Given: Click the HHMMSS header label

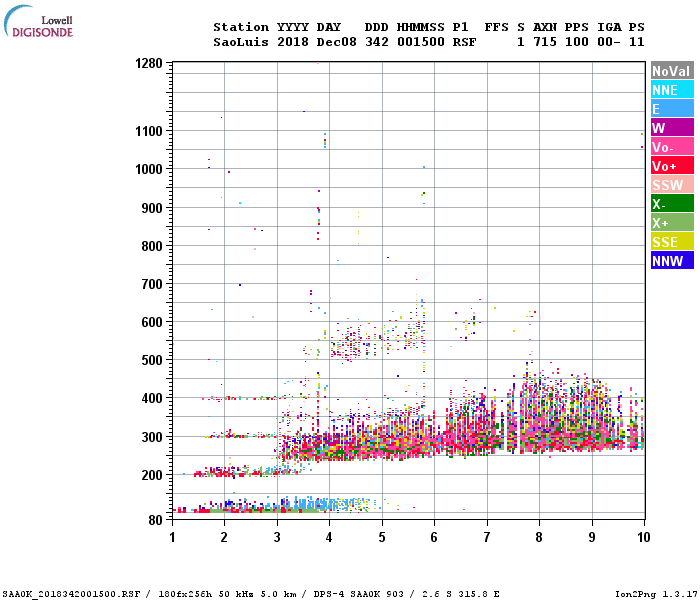Looking at the screenshot, I should tap(421, 27).
